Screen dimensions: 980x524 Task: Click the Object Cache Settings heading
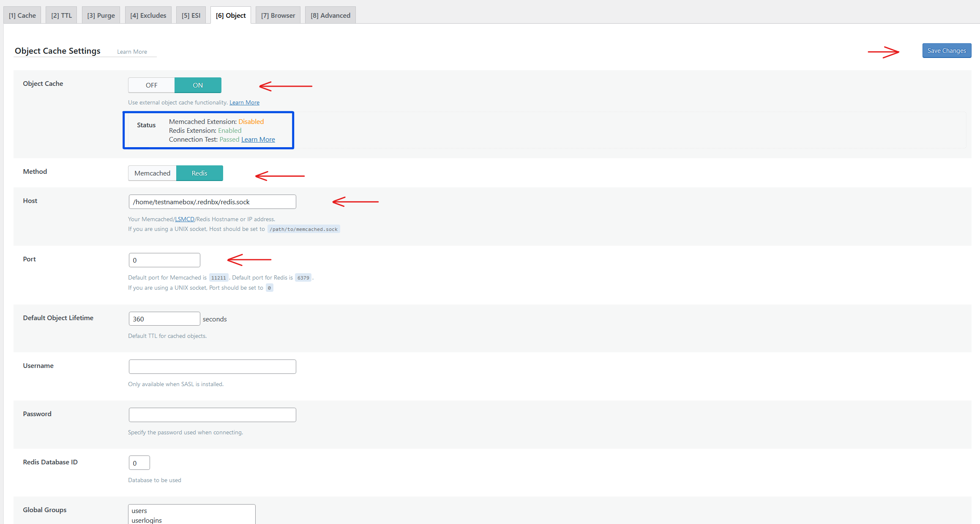[x=57, y=51]
